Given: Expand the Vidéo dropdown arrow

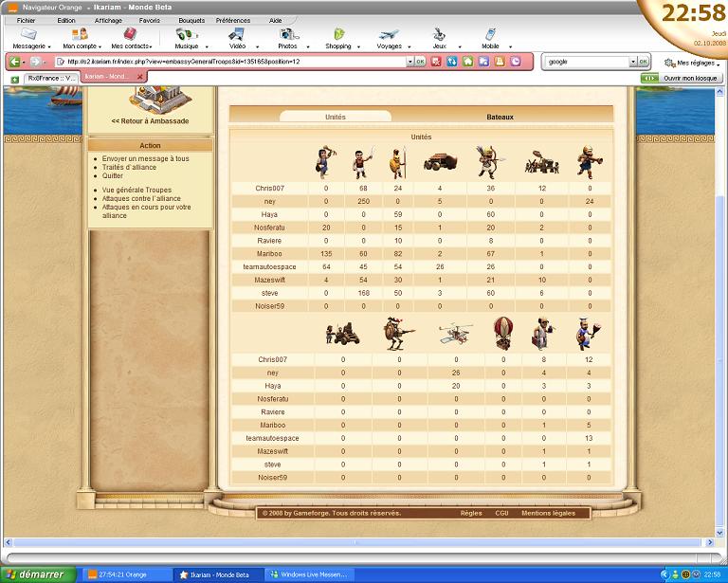Looking at the screenshot, I should click(257, 46).
